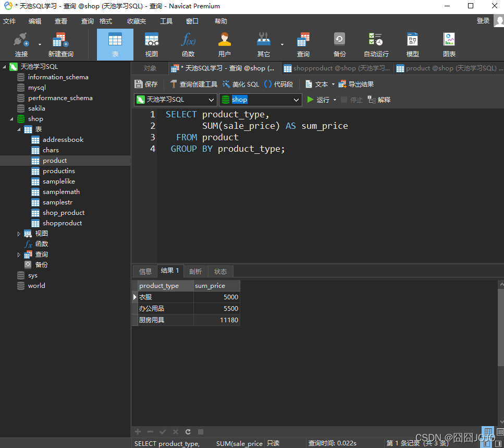Click Export Result (导出结果)
The image size is (504, 448).
(356, 84)
